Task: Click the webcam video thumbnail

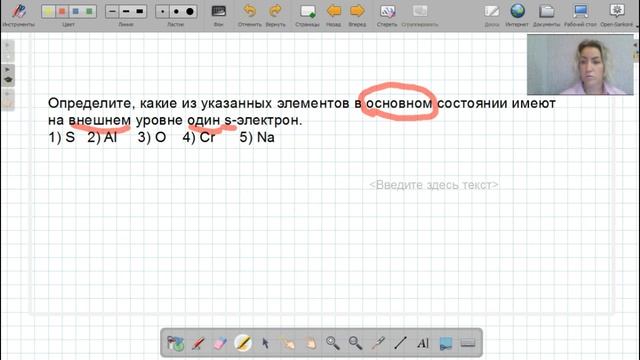Action: point(580,64)
